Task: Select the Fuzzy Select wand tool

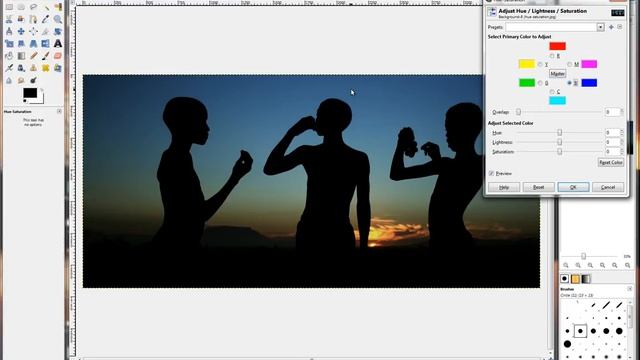Action: [46, 8]
